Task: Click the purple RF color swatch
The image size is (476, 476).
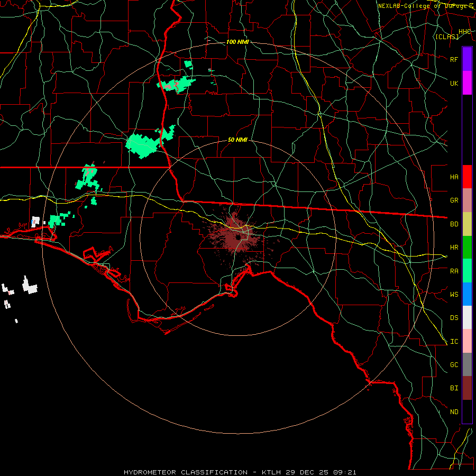Action: coord(467,59)
